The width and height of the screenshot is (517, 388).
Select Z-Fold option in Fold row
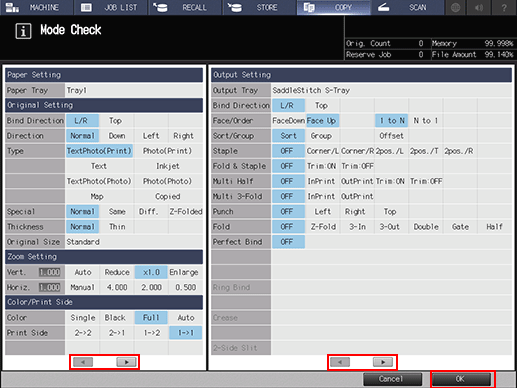(x=323, y=227)
